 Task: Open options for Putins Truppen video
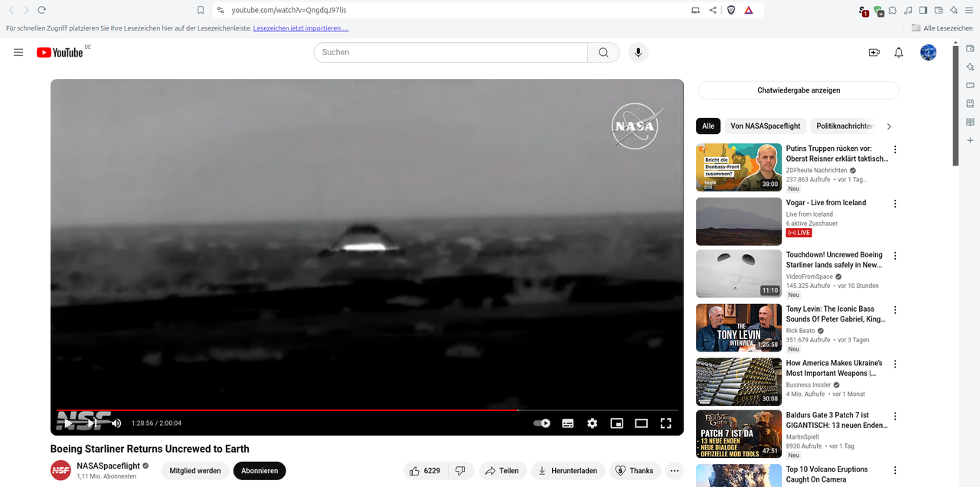click(x=895, y=149)
